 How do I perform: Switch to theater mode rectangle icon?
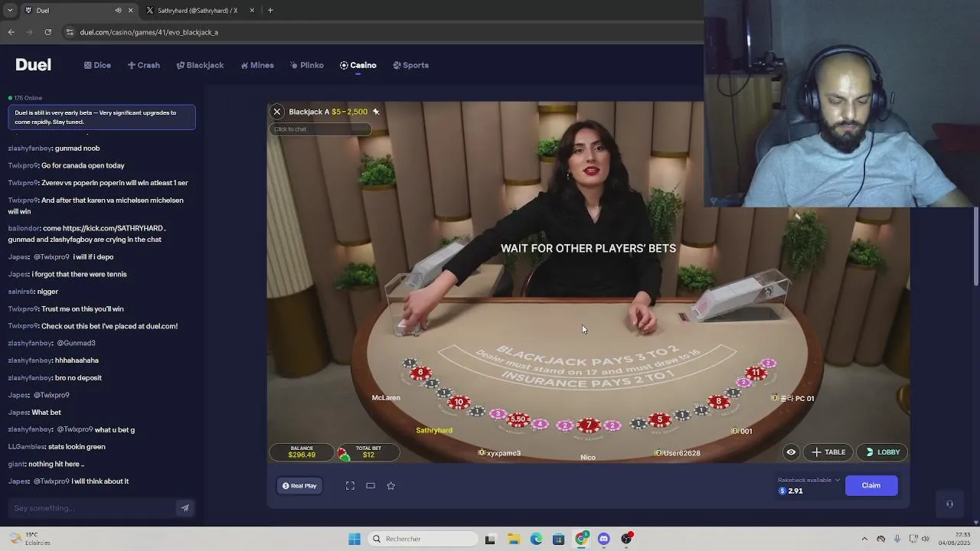tap(371, 485)
